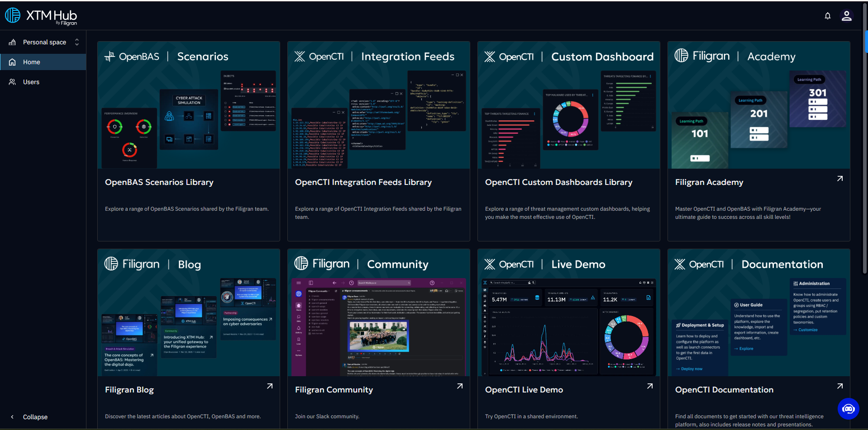
Task: Open the Filigran Community card title
Action: (x=334, y=390)
